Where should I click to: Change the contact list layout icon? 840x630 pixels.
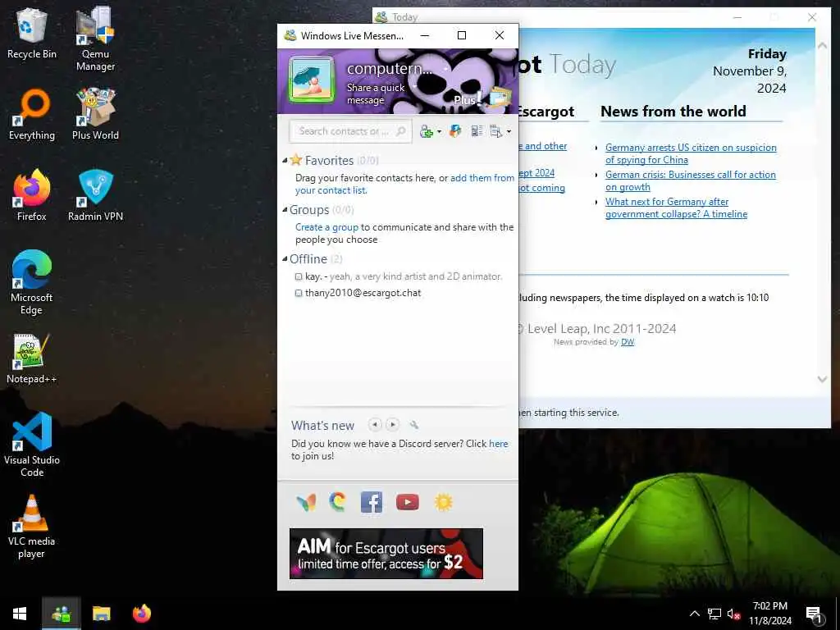click(x=477, y=131)
